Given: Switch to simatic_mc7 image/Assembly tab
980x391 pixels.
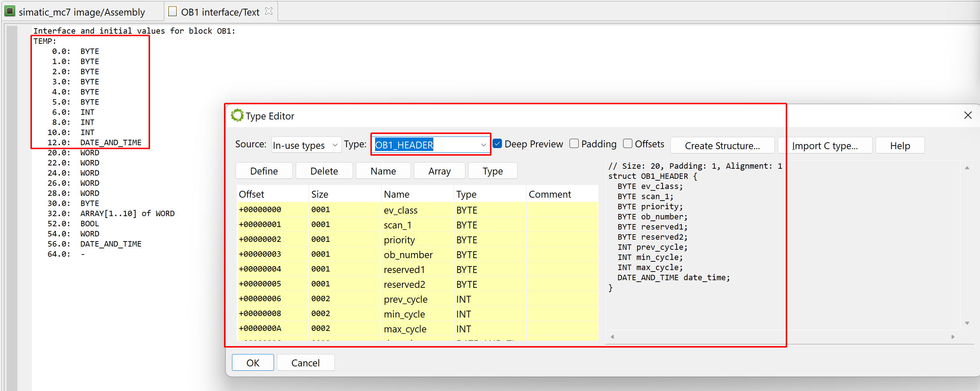Looking at the screenshot, I should coord(82,12).
